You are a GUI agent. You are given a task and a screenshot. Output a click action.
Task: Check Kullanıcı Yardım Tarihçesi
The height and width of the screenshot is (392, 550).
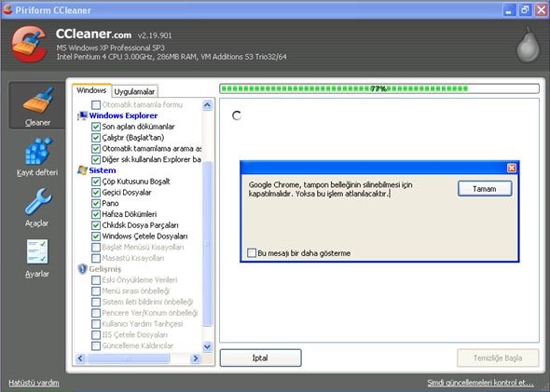(x=95, y=324)
